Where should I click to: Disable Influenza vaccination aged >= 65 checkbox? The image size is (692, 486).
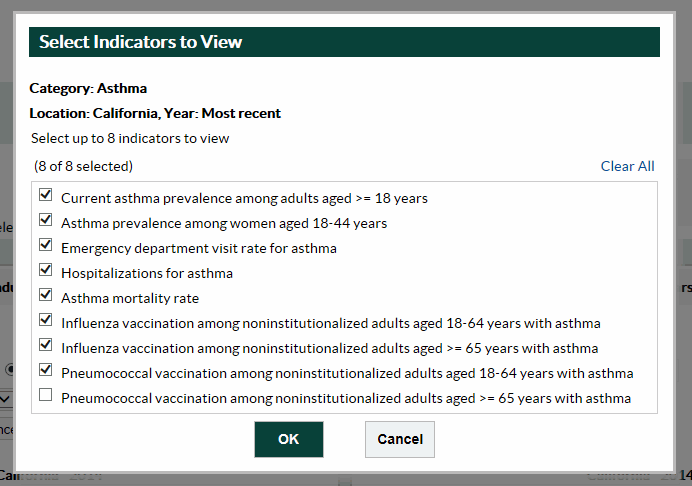click(45, 346)
